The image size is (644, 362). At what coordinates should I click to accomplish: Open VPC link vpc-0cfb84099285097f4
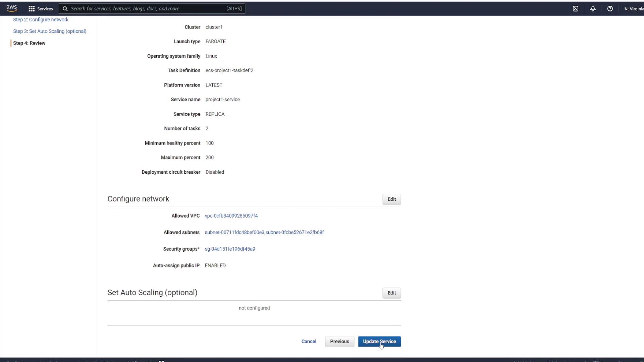point(231,216)
